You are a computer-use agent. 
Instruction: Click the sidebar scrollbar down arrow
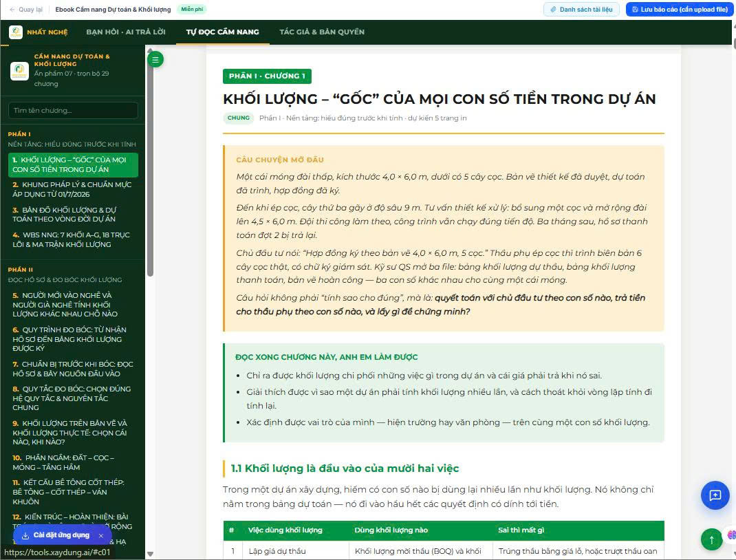(150, 554)
